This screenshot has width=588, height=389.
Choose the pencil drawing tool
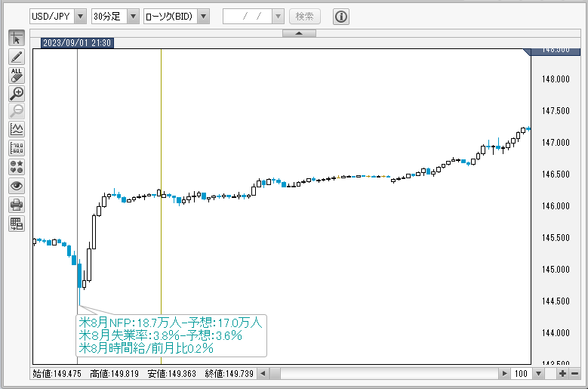(17, 57)
